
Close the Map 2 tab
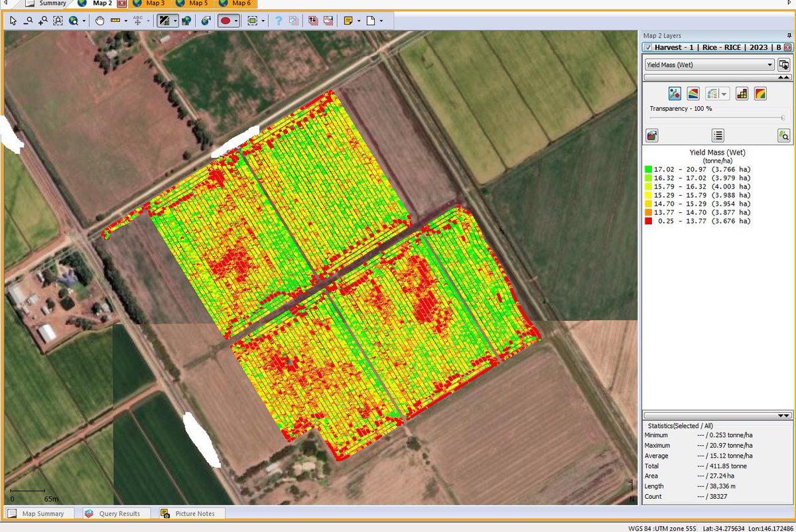121,3
